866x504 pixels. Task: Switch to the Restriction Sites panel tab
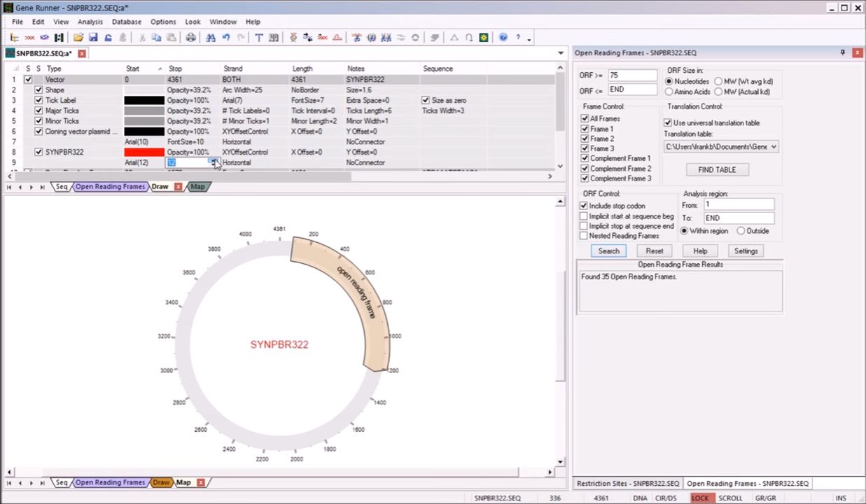tap(627, 483)
